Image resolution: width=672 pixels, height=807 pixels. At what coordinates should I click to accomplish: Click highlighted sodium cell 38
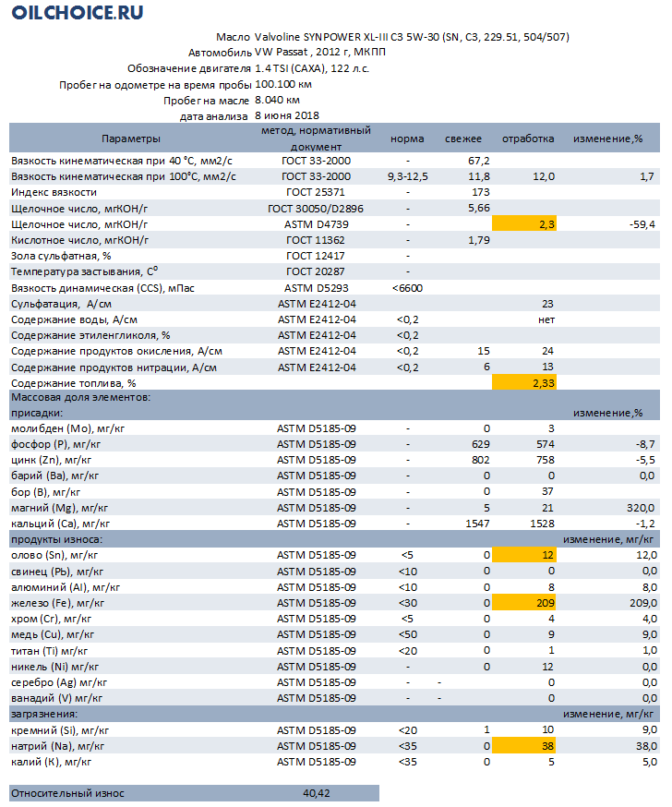coord(523,746)
